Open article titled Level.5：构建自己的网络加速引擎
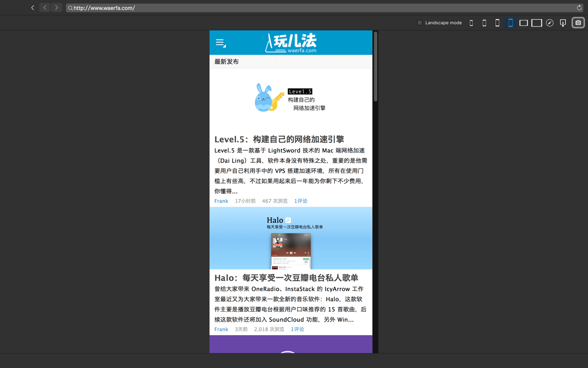Viewport: 588px width, 368px height. tap(279, 139)
